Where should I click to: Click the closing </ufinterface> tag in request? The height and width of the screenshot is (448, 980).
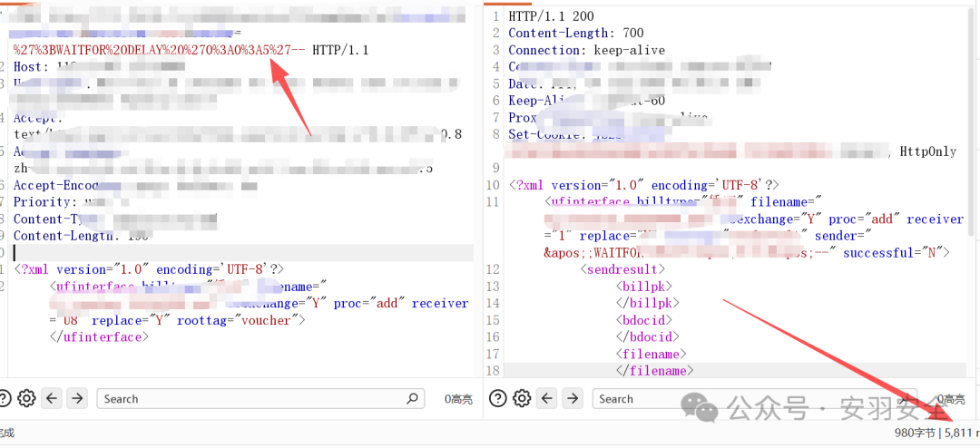point(99,337)
